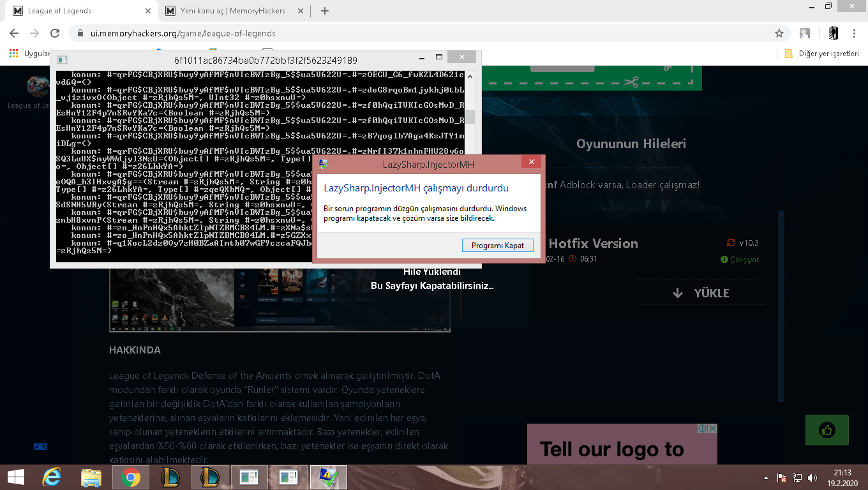Close the 6f1011ac console window
Screen dimensions: 868x490
click(x=461, y=57)
